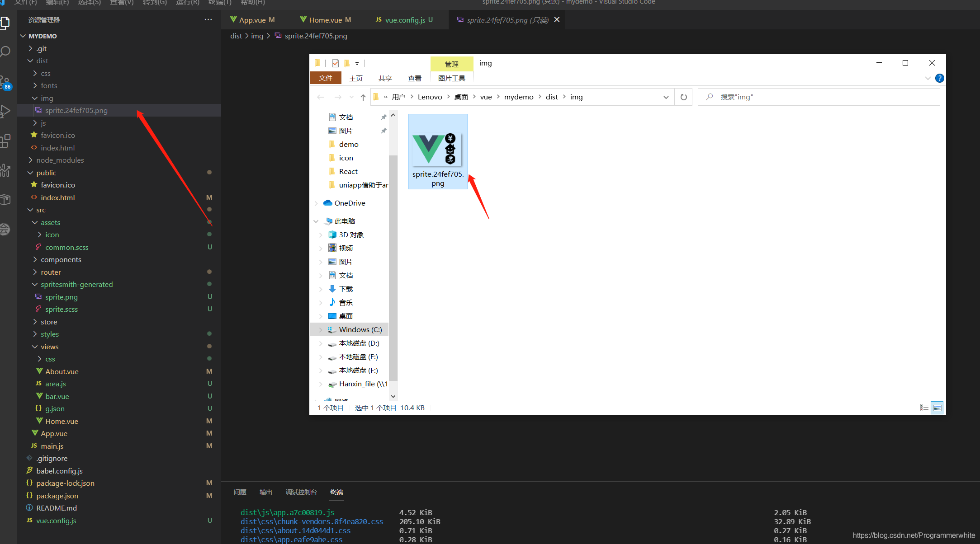The width and height of the screenshot is (980, 544).
Task: Switch to 调试控制台 panel tab
Action: (301, 492)
